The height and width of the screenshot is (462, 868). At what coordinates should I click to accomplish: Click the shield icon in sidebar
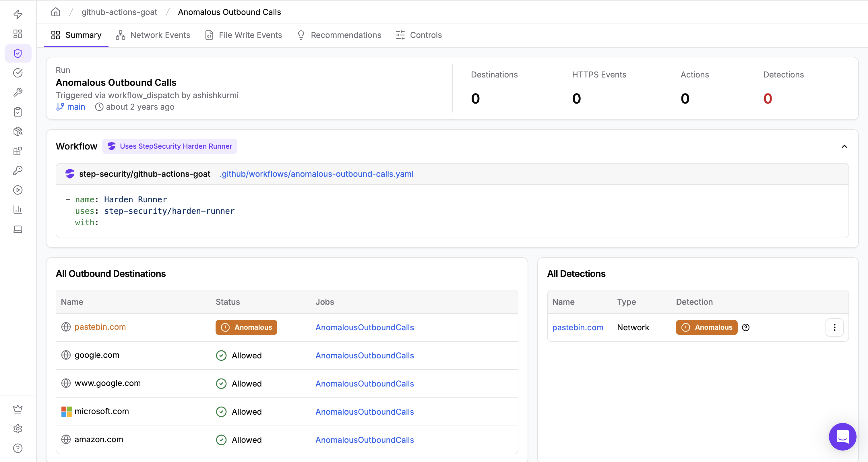18,53
